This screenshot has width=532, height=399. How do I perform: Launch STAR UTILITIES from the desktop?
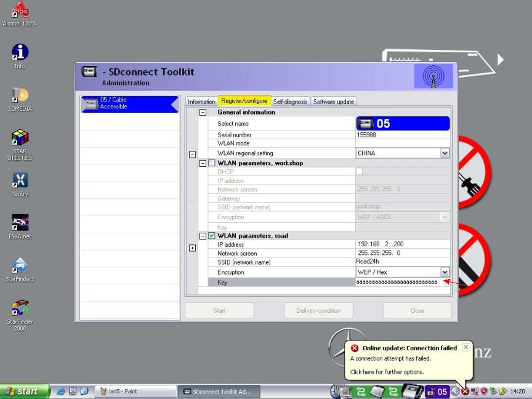(x=20, y=145)
